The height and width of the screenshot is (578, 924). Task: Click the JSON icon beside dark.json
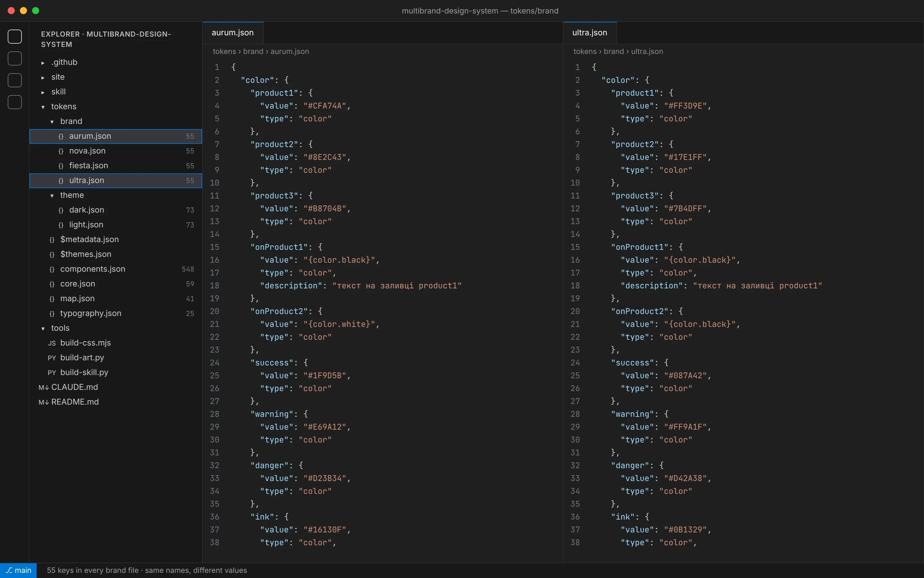61,210
